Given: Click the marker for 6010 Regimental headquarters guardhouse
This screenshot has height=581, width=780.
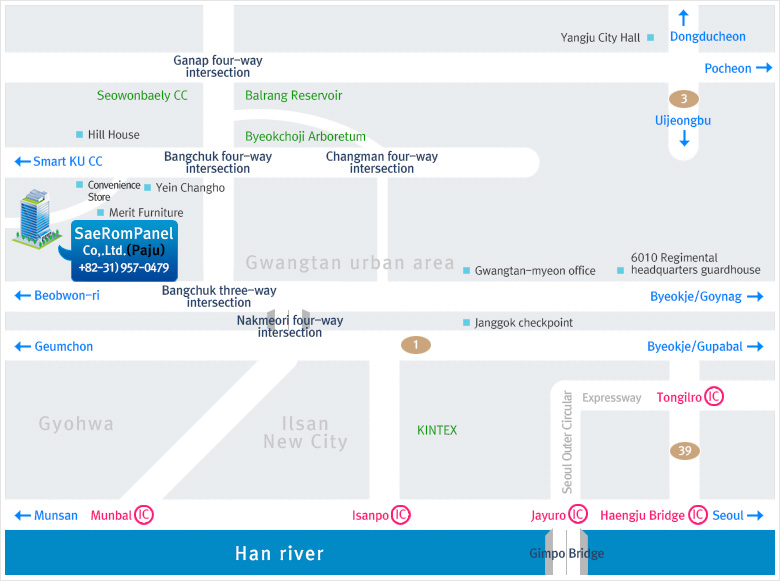Looking at the screenshot, I should 620,271.
